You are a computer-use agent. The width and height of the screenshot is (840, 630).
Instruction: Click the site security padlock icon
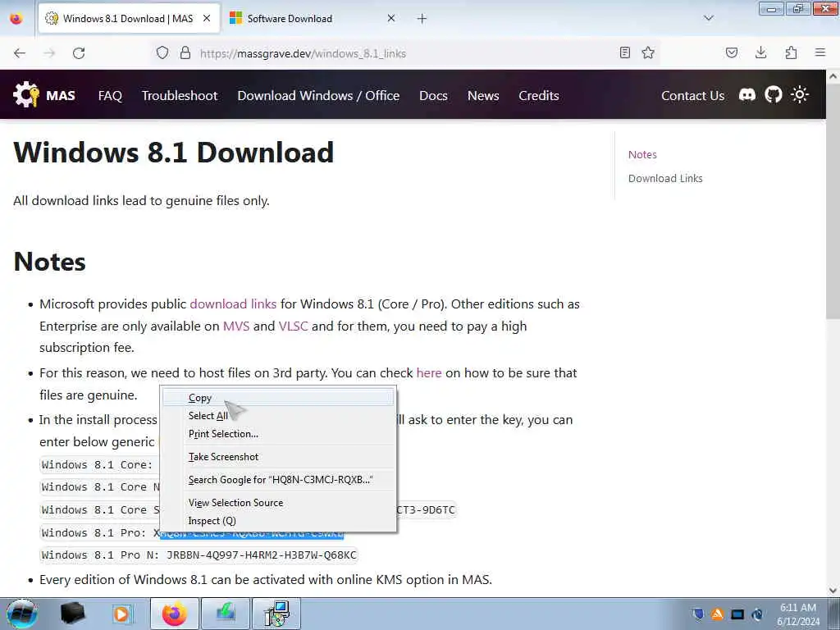coord(185,52)
